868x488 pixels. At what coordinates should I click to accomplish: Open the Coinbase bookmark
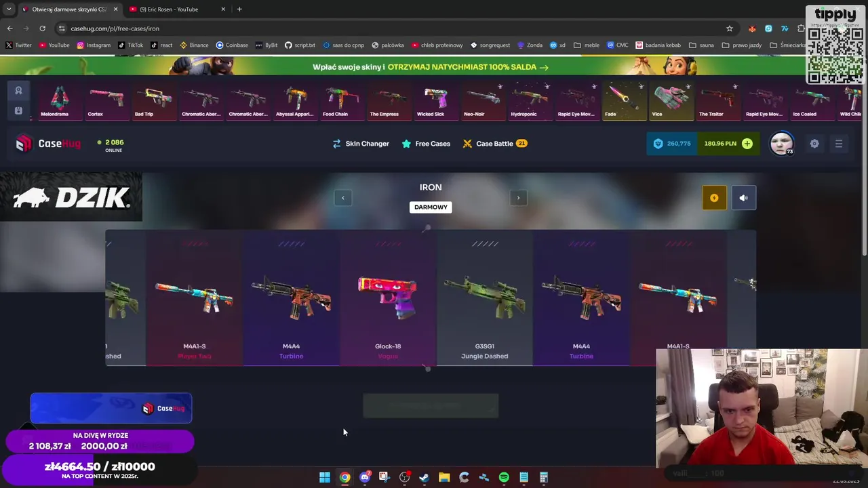pyautogui.click(x=232, y=45)
